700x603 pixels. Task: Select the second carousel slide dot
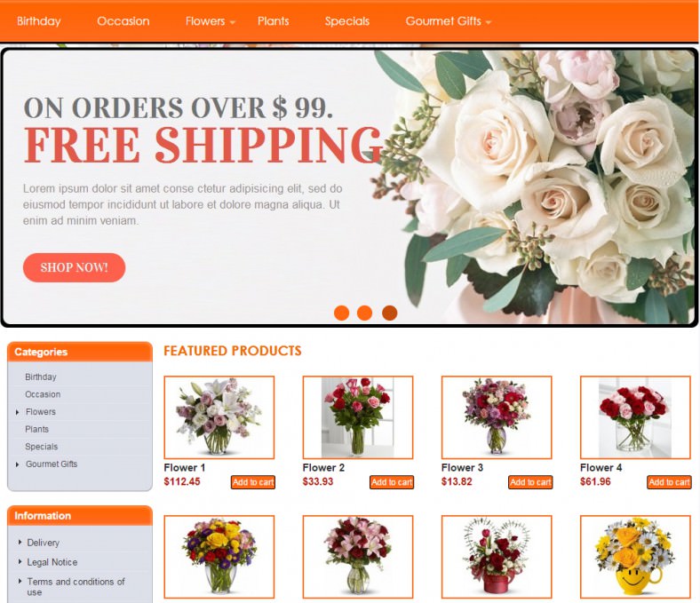tap(365, 313)
